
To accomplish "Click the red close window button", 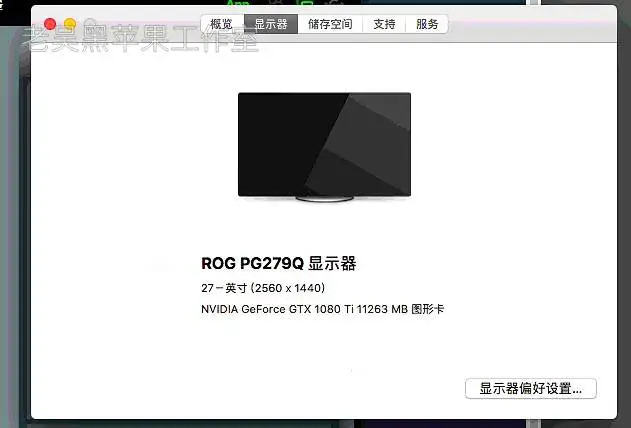I will 50,24.
